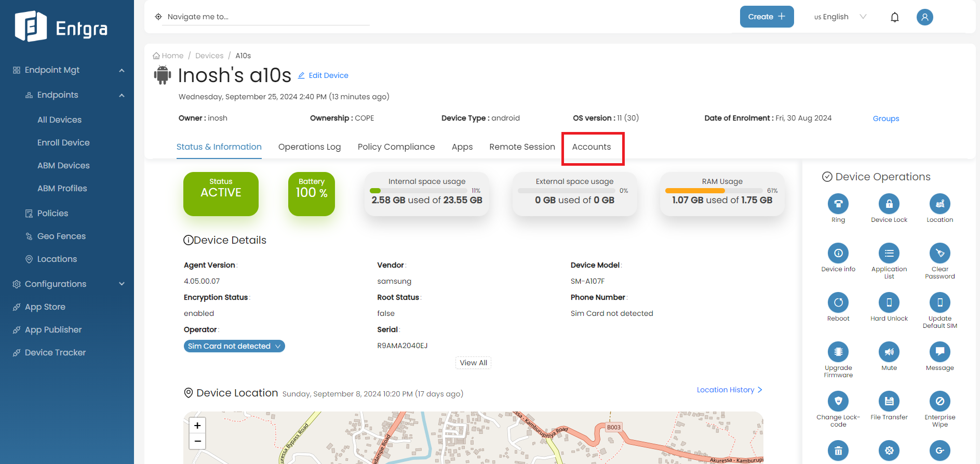Go to All Devices in sidebar

click(x=59, y=120)
